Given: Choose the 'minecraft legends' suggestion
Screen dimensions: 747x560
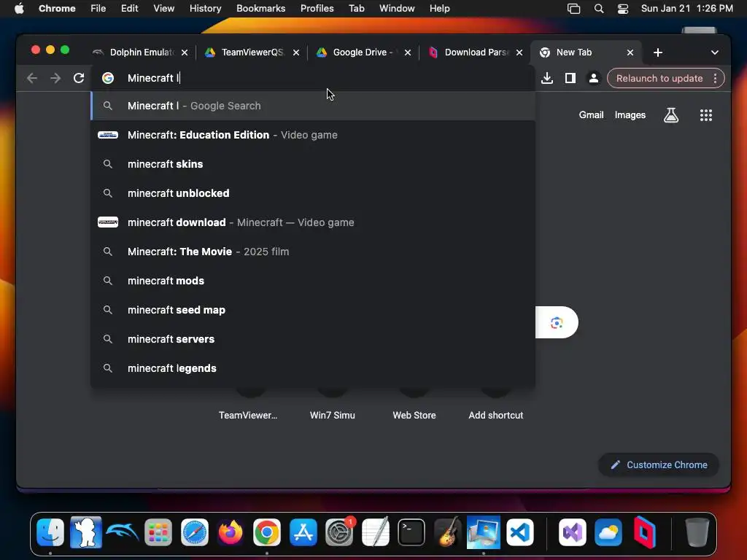Looking at the screenshot, I should [313, 368].
